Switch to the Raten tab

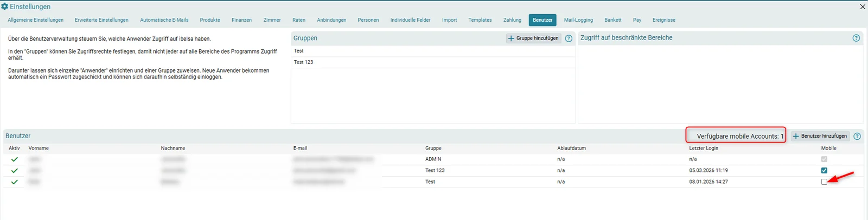coord(299,20)
